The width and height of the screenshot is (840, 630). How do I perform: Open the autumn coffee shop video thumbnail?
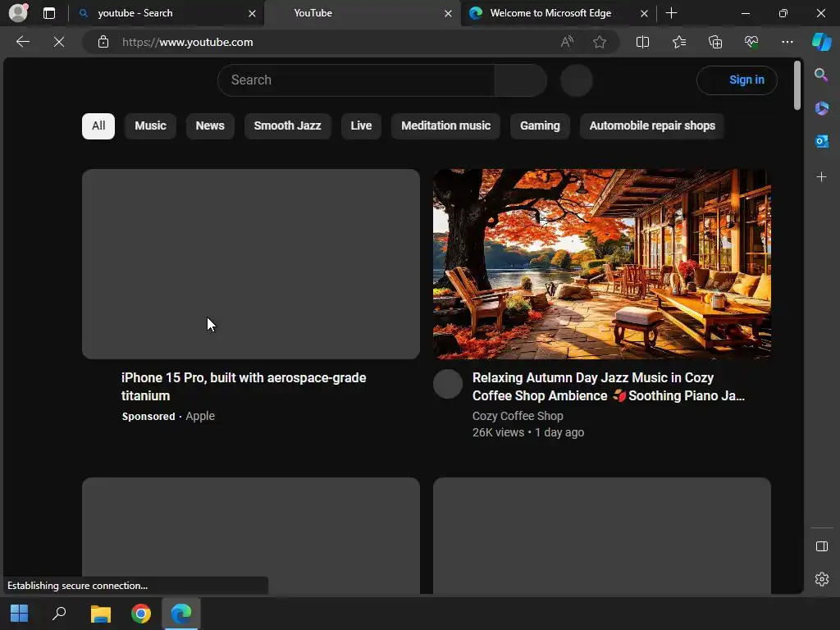click(x=602, y=264)
